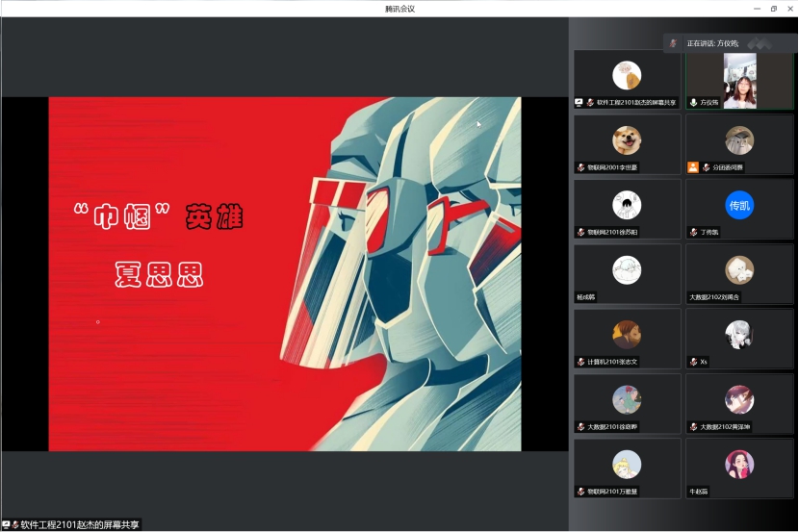The image size is (799, 532).
Task: Click name label under light-blue haired avatar
Action: coord(585,297)
